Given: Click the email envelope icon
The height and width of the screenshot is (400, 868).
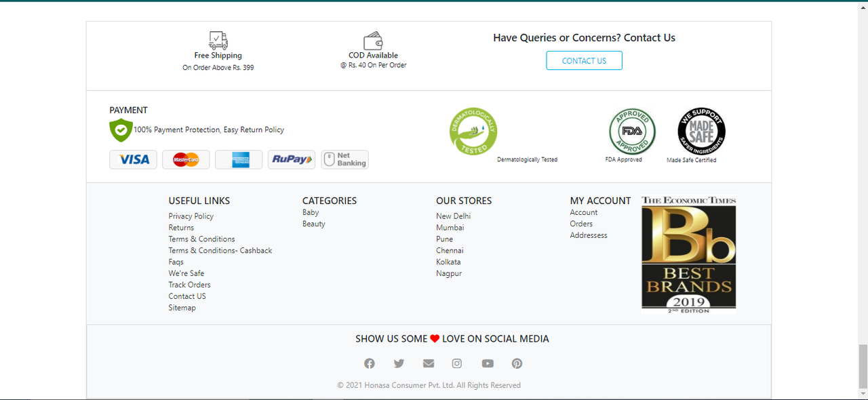Looking at the screenshot, I should click(x=429, y=363).
